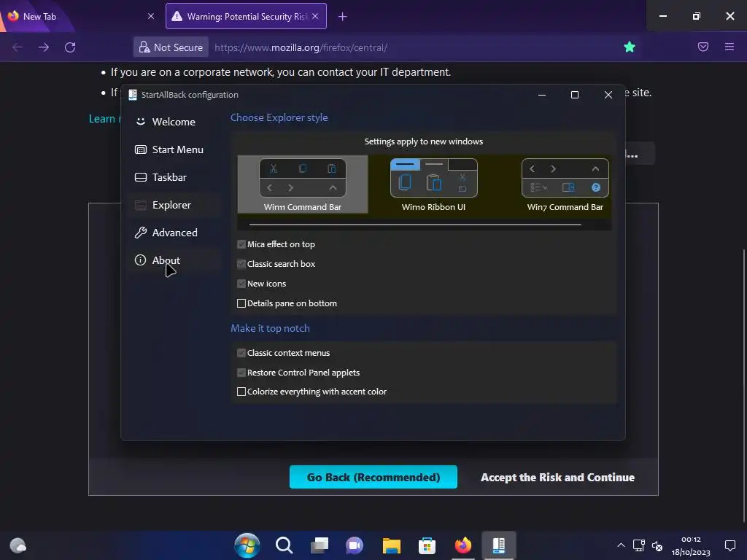Screen dimensions: 747x560
Task: Open taskbar Search magnifier
Action: click(x=284, y=545)
